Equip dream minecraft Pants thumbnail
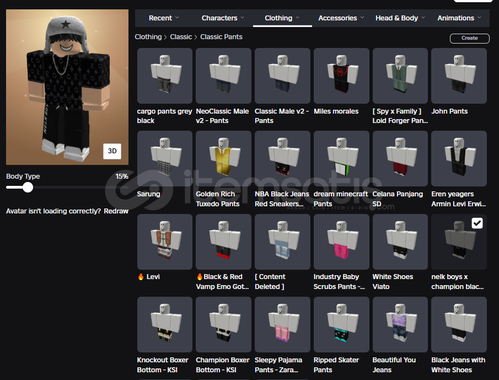 tap(341, 158)
